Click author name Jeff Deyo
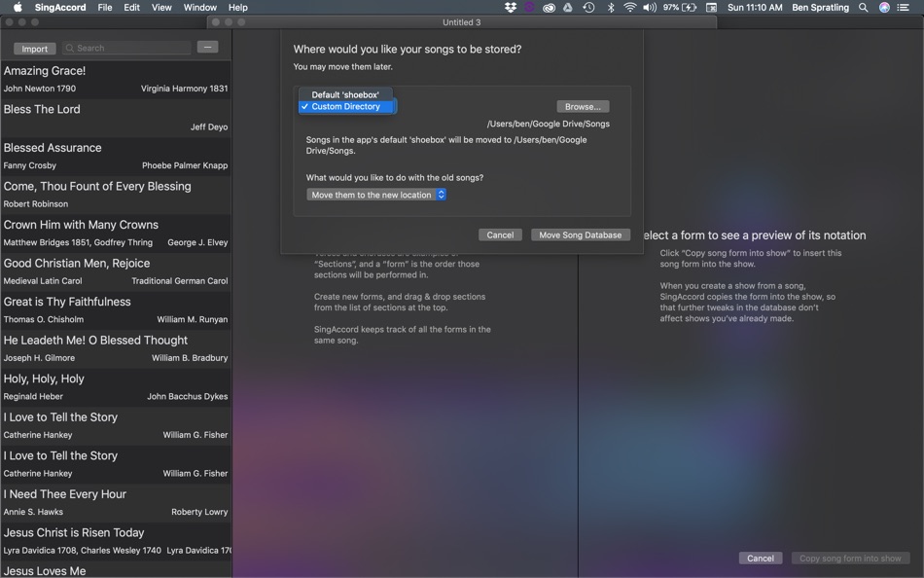The image size is (924, 578). 208,126
